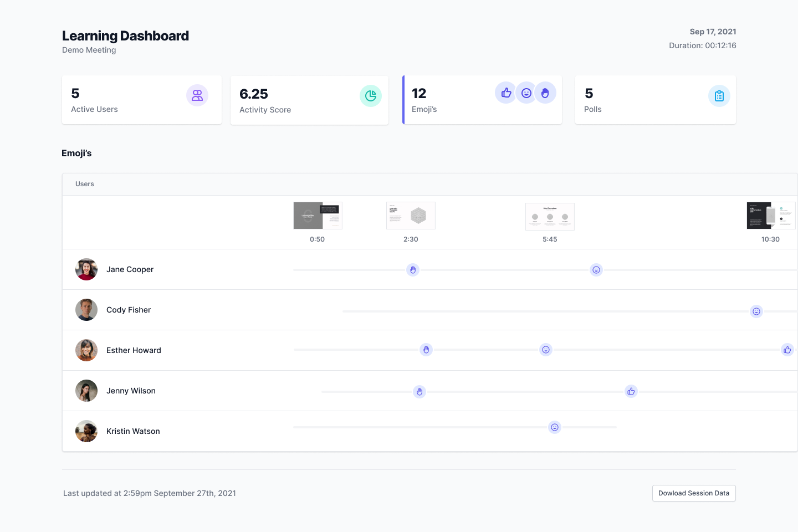Click the Last updated timestamp text
This screenshot has width=798, height=532.
[x=150, y=493]
